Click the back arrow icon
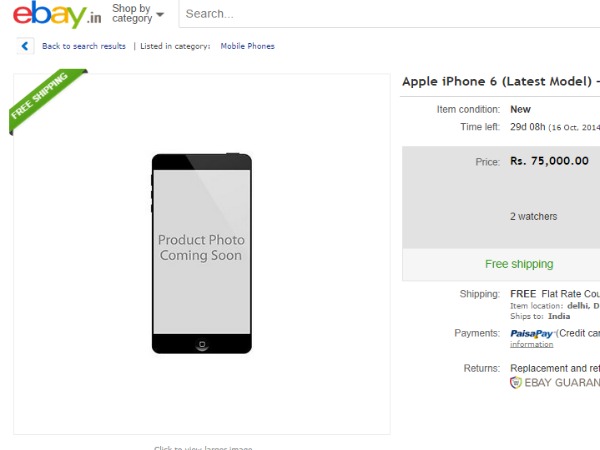Viewport: 600px width, 450px height. click(x=25, y=46)
